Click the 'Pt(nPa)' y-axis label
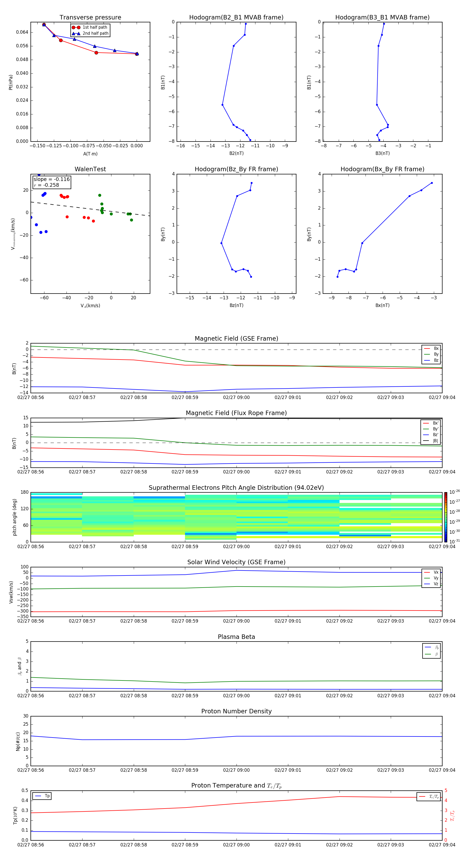The width and height of the screenshot is (473, 868). point(11,82)
